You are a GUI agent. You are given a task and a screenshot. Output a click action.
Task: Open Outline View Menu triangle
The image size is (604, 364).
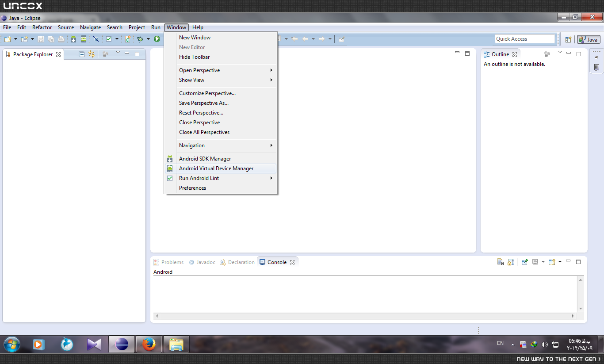click(x=559, y=53)
